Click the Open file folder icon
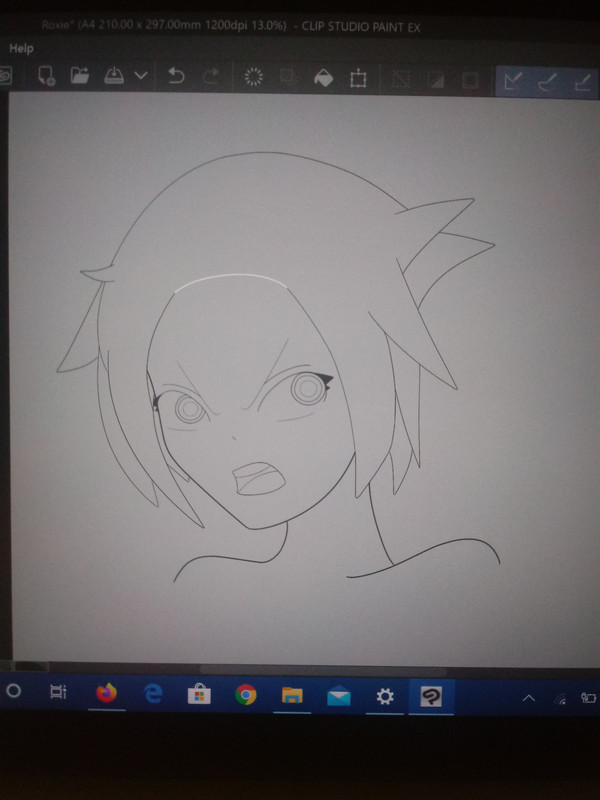 click(x=80, y=76)
